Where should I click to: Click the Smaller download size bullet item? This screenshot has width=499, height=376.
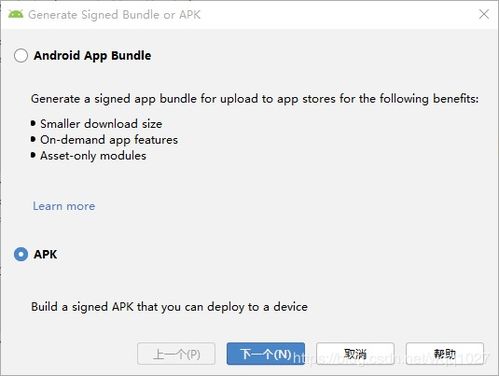[x=101, y=124]
